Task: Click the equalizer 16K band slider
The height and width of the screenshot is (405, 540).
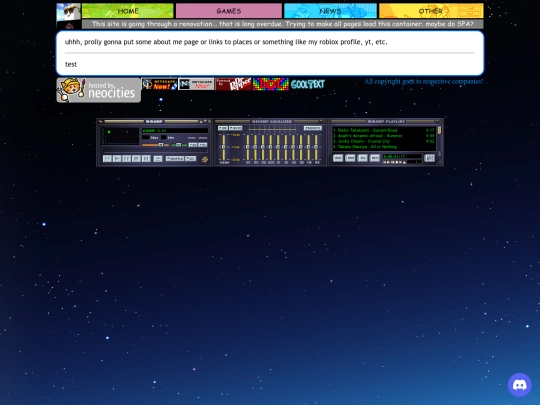Action: click(x=316, y=147)
